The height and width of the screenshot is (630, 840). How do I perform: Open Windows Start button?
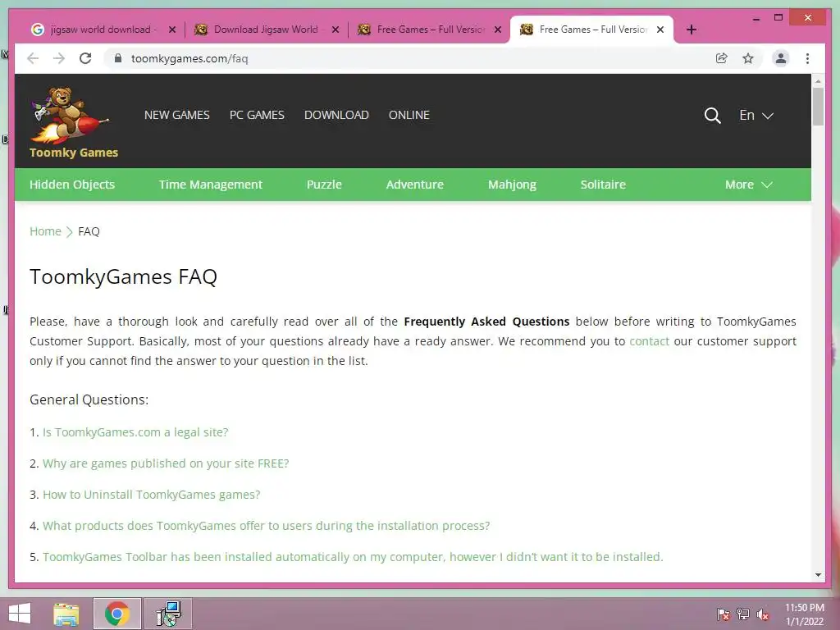coord(20,614)
